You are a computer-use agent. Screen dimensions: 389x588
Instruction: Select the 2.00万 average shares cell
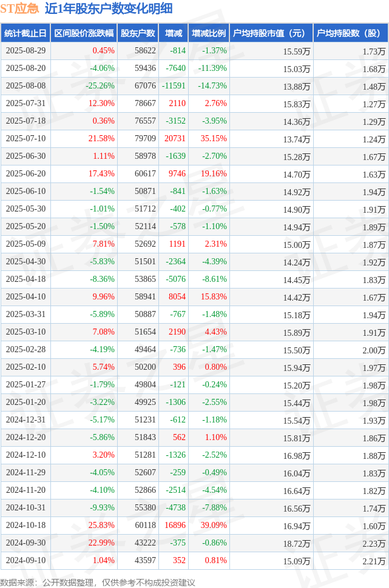coord(351,350)
